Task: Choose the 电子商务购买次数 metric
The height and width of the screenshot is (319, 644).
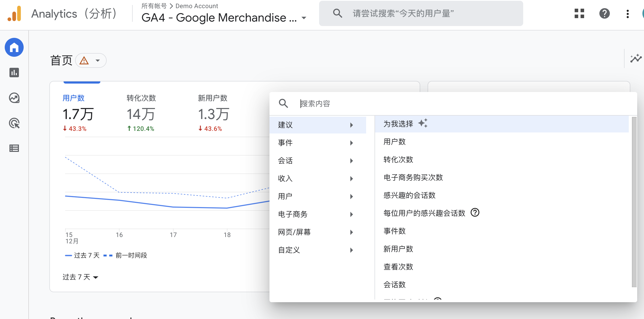Action: pyautogui.click(x=413, y=177)
